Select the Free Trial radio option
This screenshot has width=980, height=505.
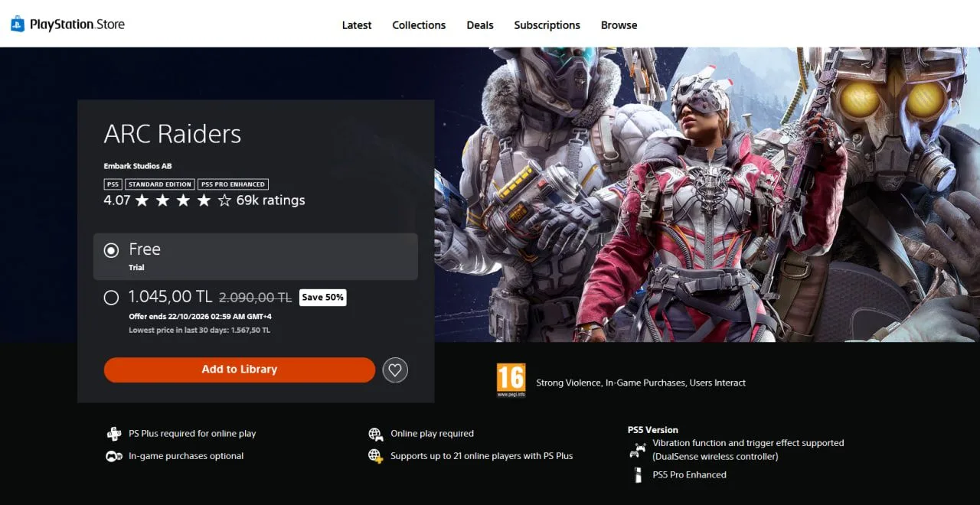111,250
